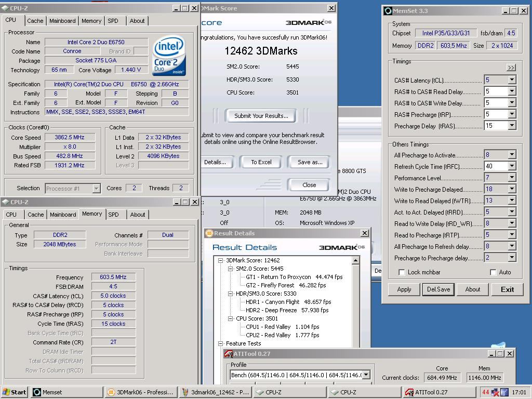532x399 pixels.
Task: Click the Exit button in MemSet
Action: (507, 289)
